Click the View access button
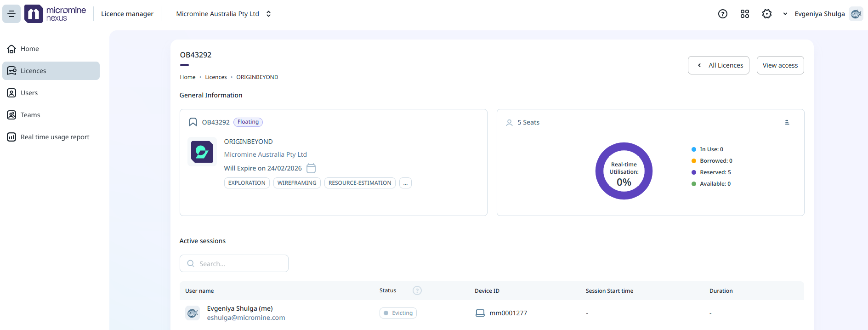 pyautogui.click(x=780, y=65)
